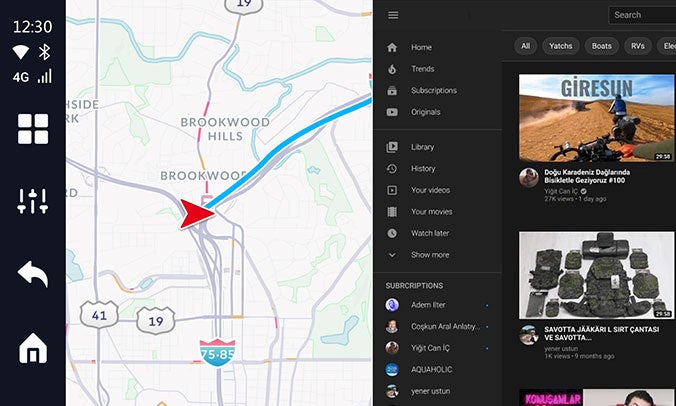Click the Your movies film icon

point(392,212)
